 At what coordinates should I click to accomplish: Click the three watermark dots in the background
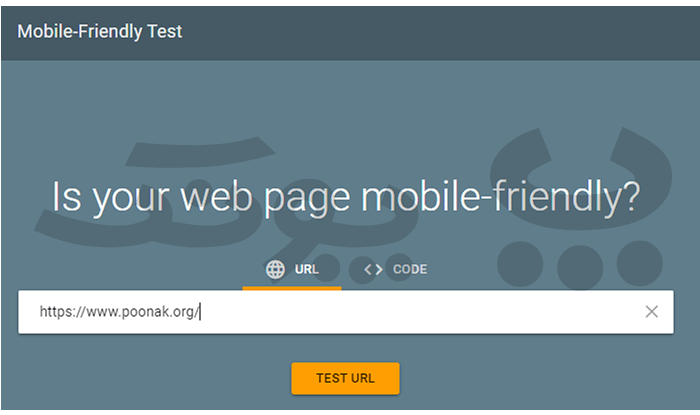coord(580,265)
